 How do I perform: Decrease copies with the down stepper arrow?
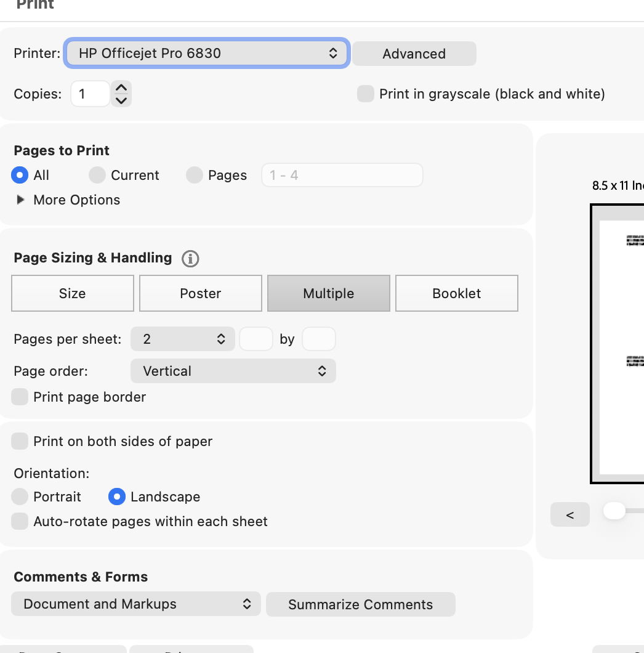(121, 100)
